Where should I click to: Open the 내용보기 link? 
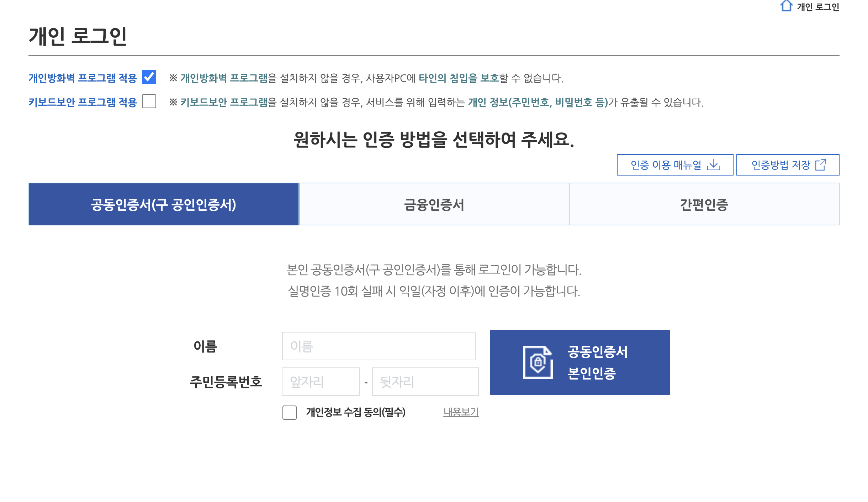point(461,412)
